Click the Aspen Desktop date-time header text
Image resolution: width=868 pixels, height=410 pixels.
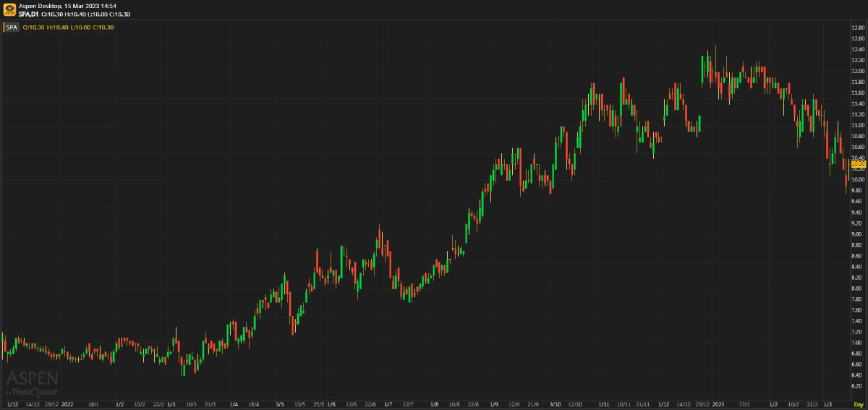pyautogui.click(x=67, y=5)
